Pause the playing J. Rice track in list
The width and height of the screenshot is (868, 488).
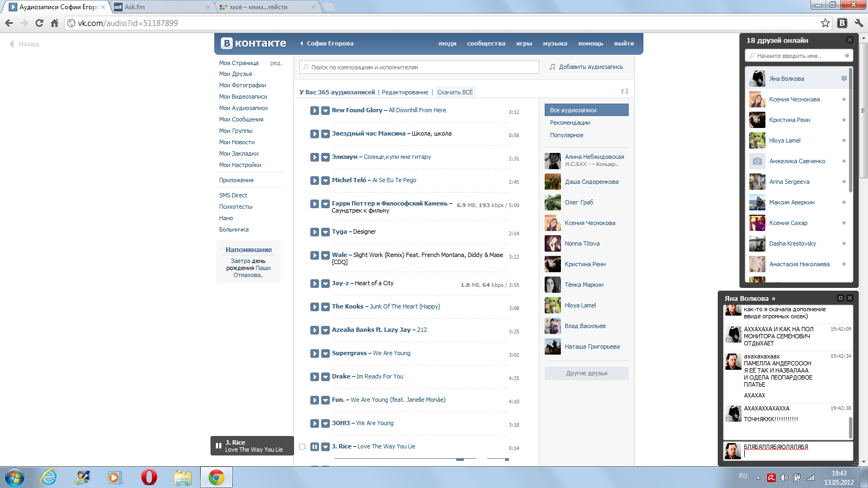click(x=315, y=447)
